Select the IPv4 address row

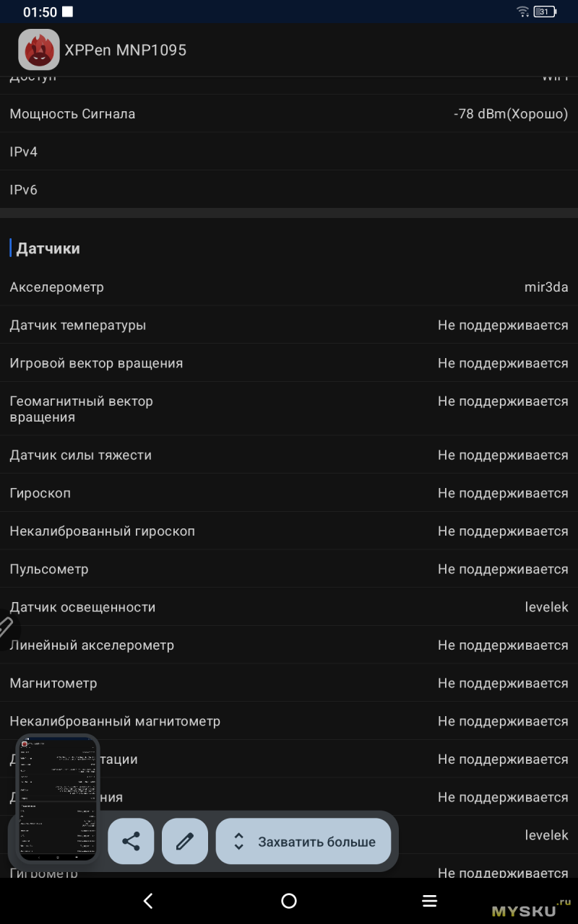pyautogui.click(x=289, y=152)
